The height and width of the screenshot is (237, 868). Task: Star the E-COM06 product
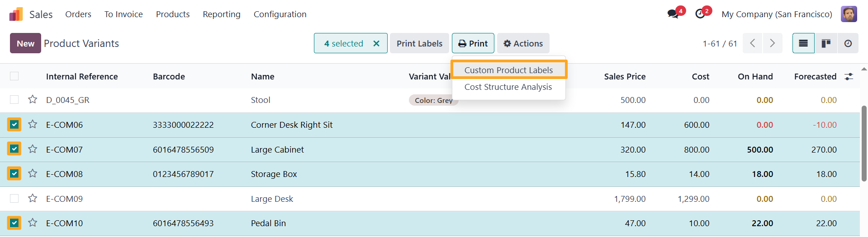tap(33, 124)
